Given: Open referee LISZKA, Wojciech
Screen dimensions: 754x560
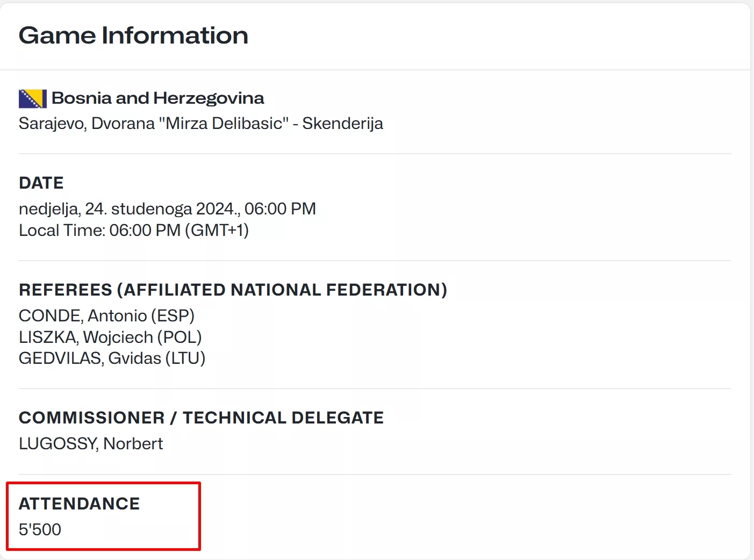Looking at the screenshot, I should [x=86, y=337].
